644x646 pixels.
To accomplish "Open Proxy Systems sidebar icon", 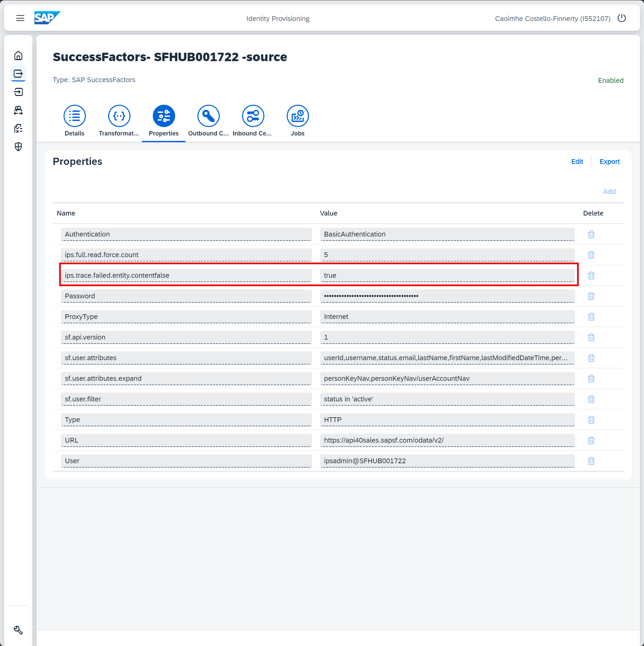I will coord(18,110).
